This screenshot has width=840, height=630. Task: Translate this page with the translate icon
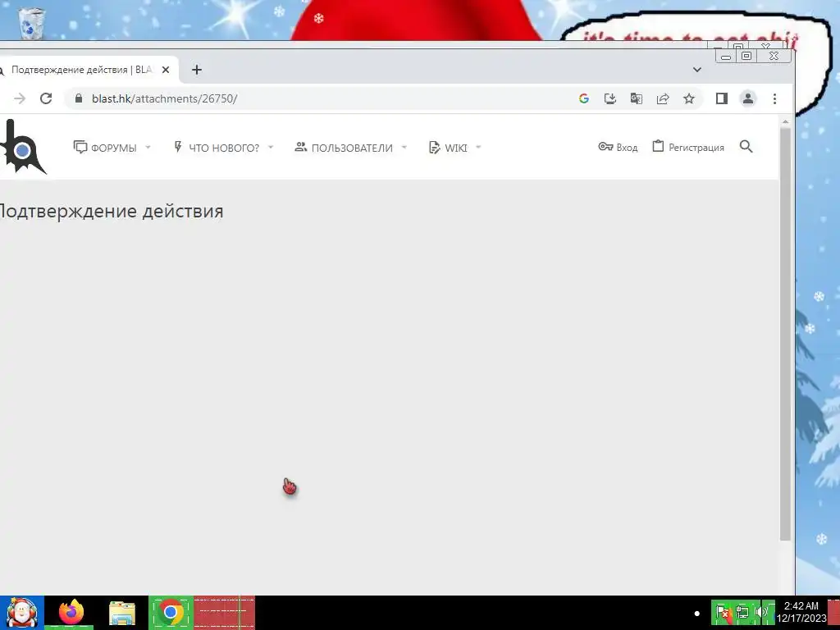pos(637,98)
